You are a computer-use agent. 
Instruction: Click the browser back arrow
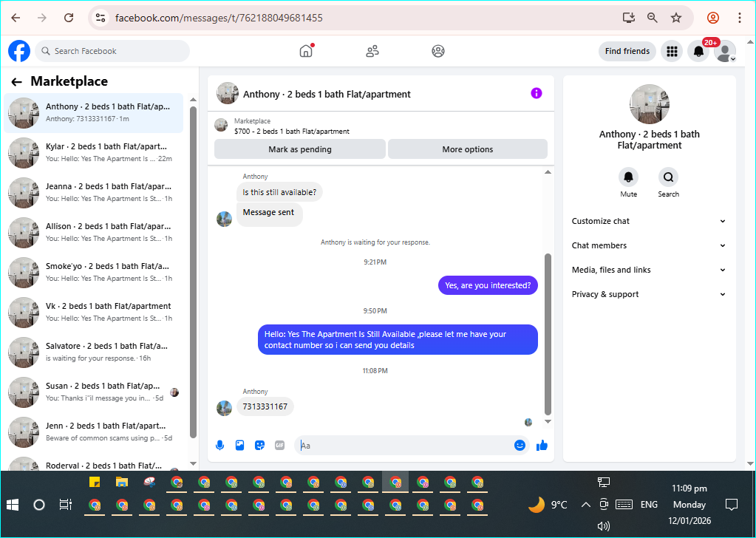[16, 18]
